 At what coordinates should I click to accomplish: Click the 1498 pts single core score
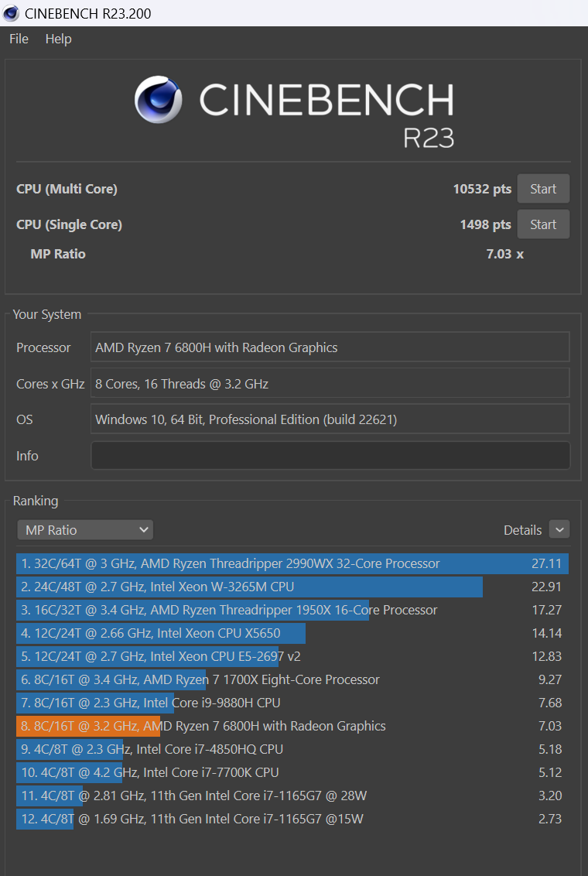485,224
